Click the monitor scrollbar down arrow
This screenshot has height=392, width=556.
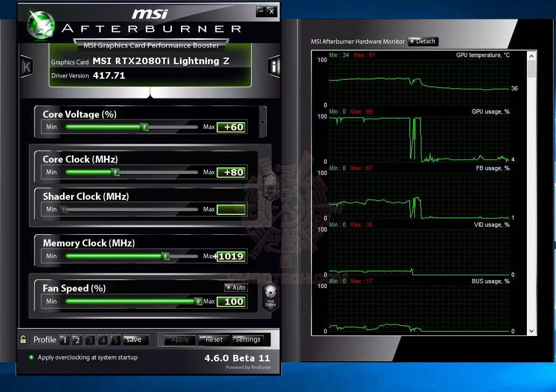tap(531, 331)
